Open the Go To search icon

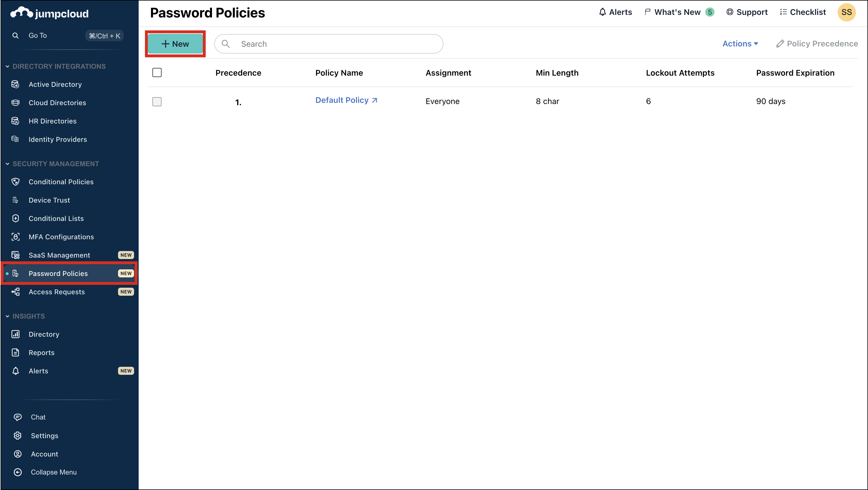[x=15, y=35]
